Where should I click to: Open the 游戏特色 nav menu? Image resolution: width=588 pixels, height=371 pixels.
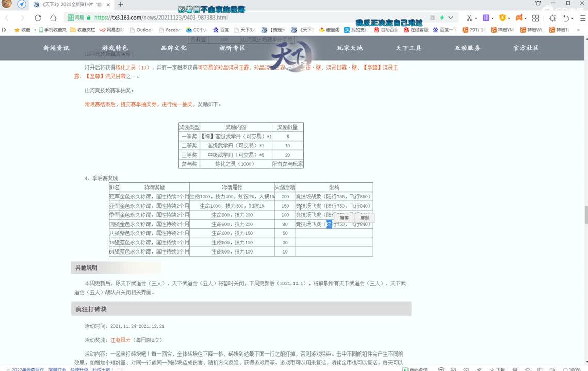[x=115, y=48]
